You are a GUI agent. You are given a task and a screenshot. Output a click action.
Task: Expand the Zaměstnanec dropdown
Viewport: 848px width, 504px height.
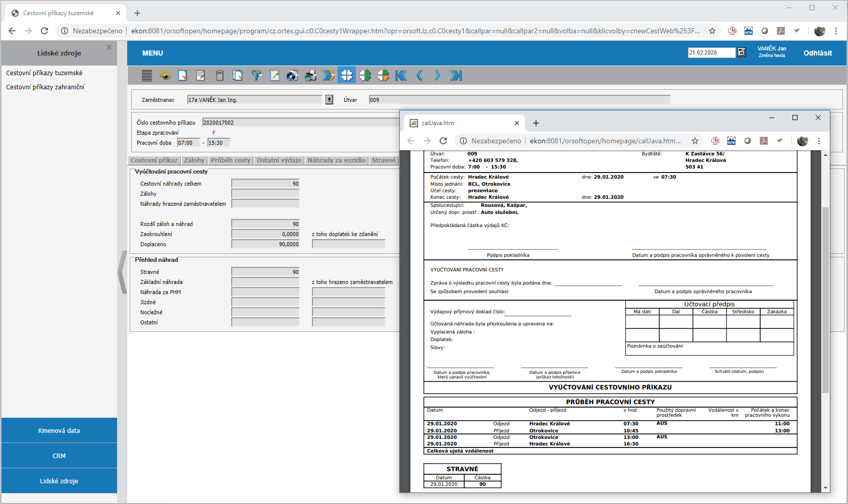tap(329, 100)
